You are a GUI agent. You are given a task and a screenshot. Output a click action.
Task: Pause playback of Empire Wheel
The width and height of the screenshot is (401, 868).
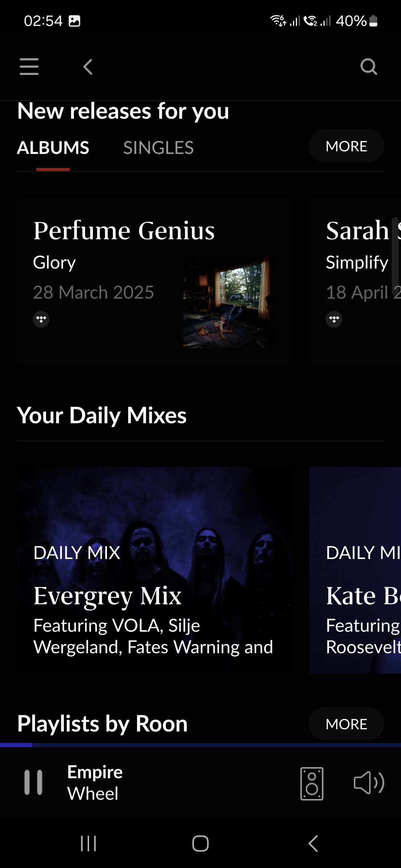(x=33, y=782)
